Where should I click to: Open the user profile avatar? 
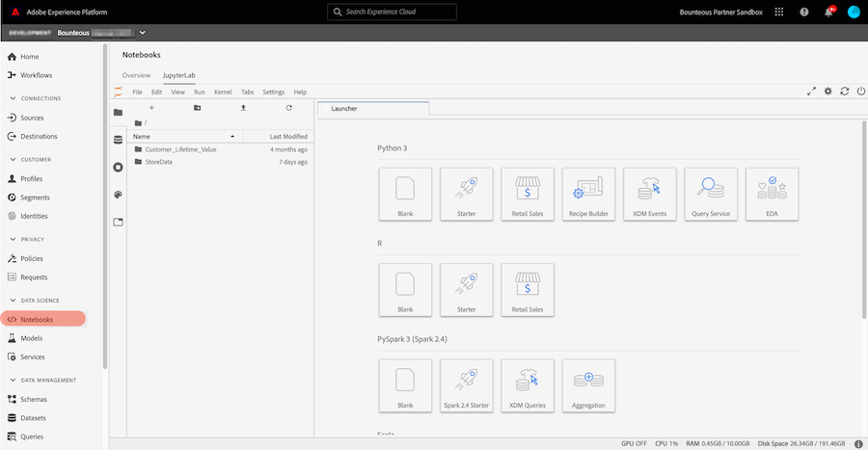pyautogui.click(x=854, y=12)
